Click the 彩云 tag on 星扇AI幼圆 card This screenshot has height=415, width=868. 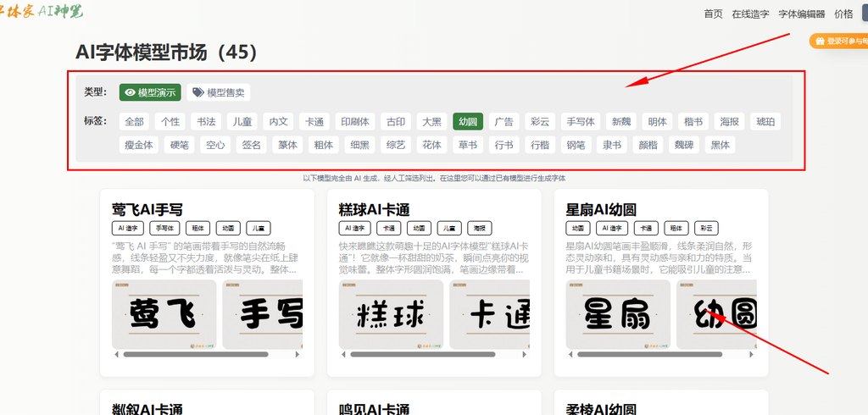(706, 228)
